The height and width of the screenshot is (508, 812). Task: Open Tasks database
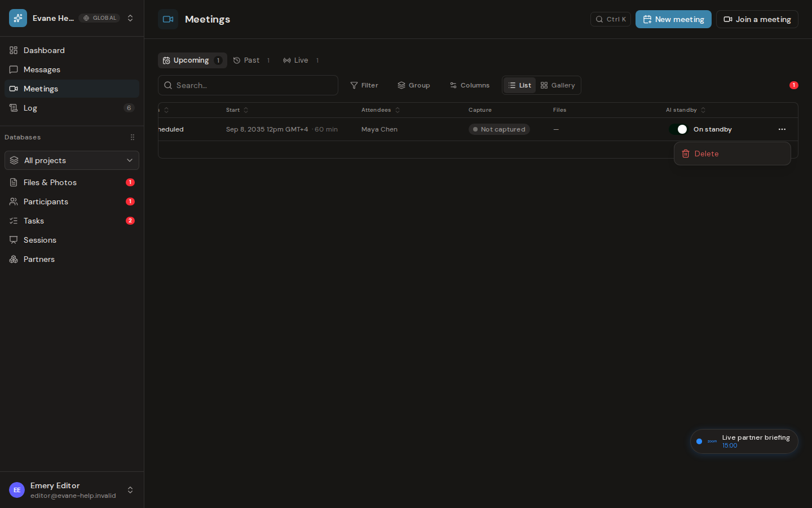tap(72, 221)
